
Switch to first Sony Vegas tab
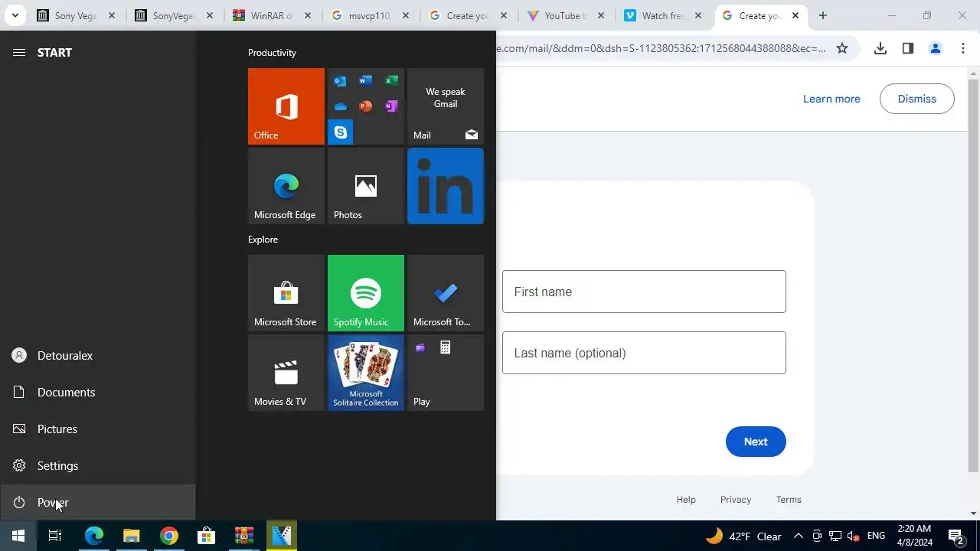tap(75, 15)
